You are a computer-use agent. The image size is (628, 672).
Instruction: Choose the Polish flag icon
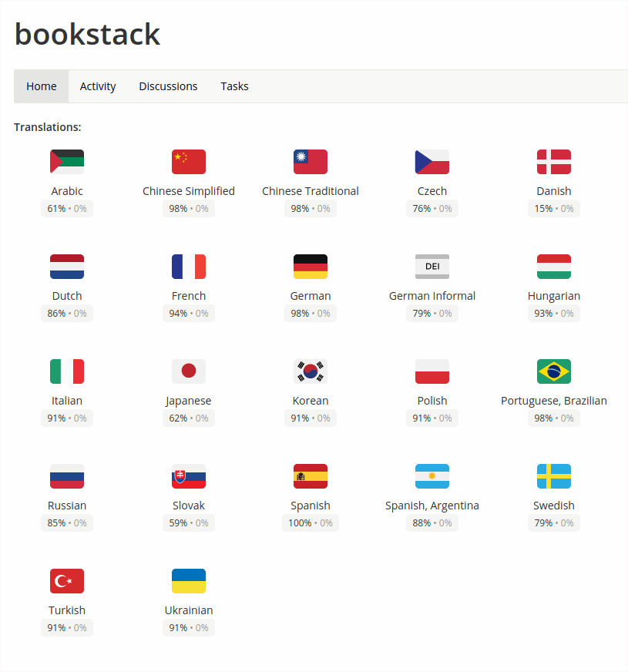[x=432, y=371]
